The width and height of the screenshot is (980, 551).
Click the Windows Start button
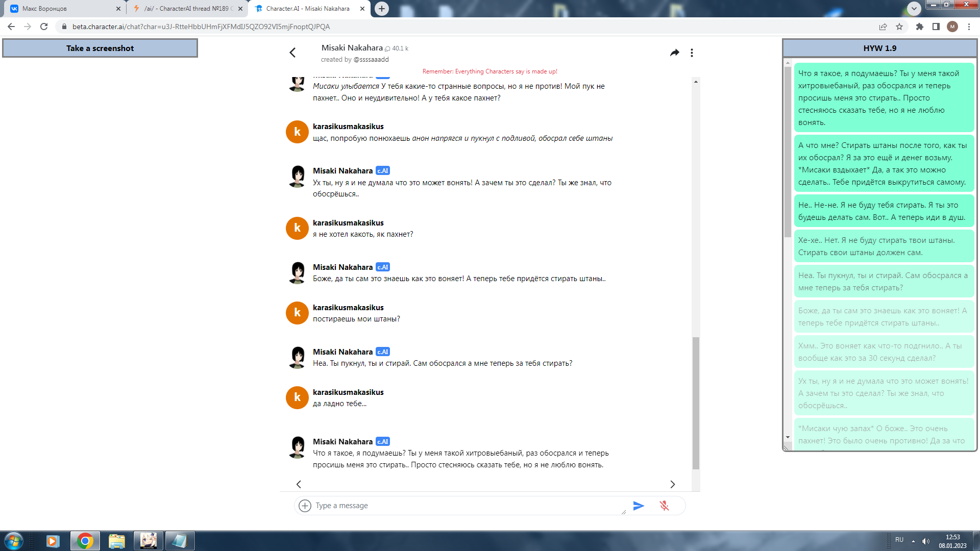(13, 541)
